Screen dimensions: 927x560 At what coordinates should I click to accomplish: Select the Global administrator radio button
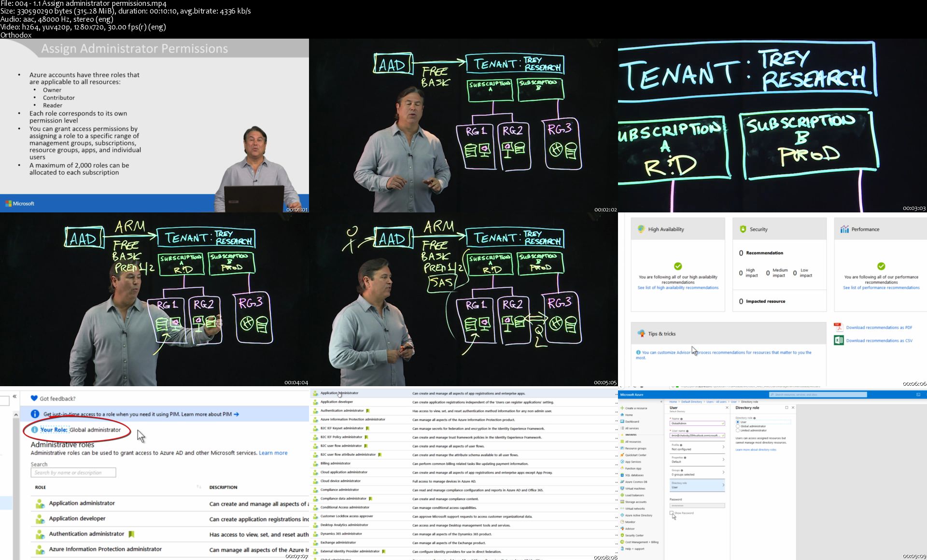(738, 426)
